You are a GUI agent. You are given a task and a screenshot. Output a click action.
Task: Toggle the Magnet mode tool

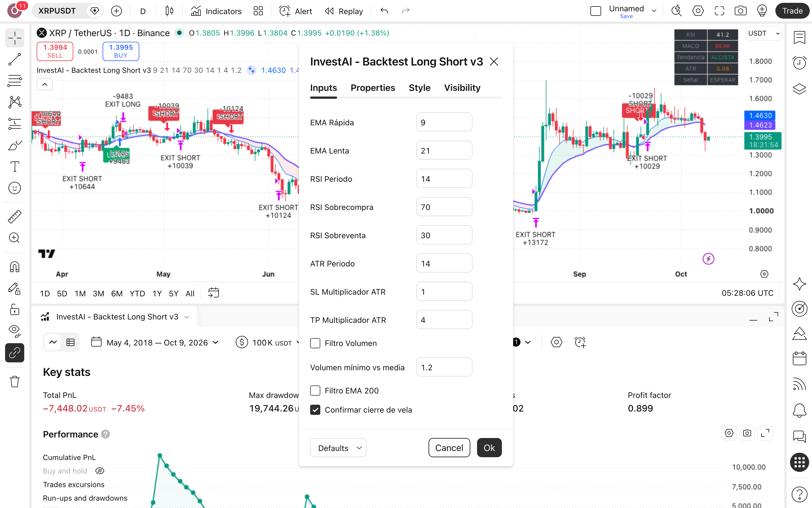(14, 267)
